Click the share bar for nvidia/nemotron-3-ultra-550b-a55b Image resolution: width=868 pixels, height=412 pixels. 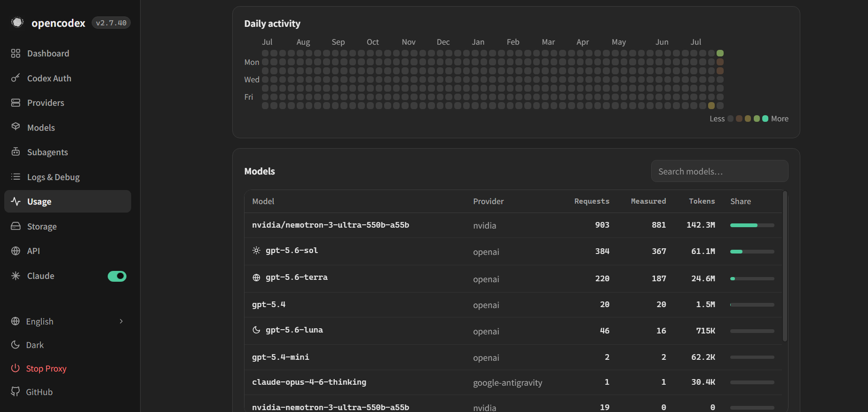[752, 225]
